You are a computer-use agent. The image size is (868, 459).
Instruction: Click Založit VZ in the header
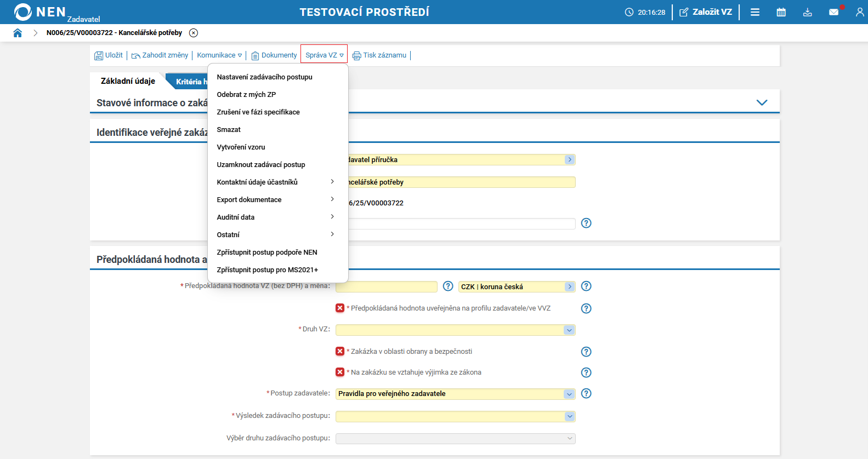[x=706, y=12]
